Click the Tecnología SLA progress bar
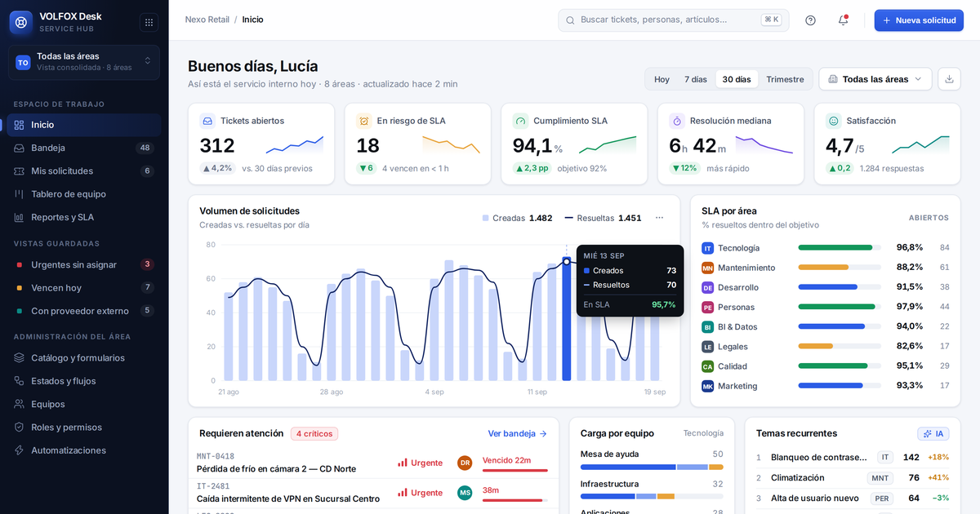Image resolution: width=980 pixels, height=514 pixels. point(840,248)
